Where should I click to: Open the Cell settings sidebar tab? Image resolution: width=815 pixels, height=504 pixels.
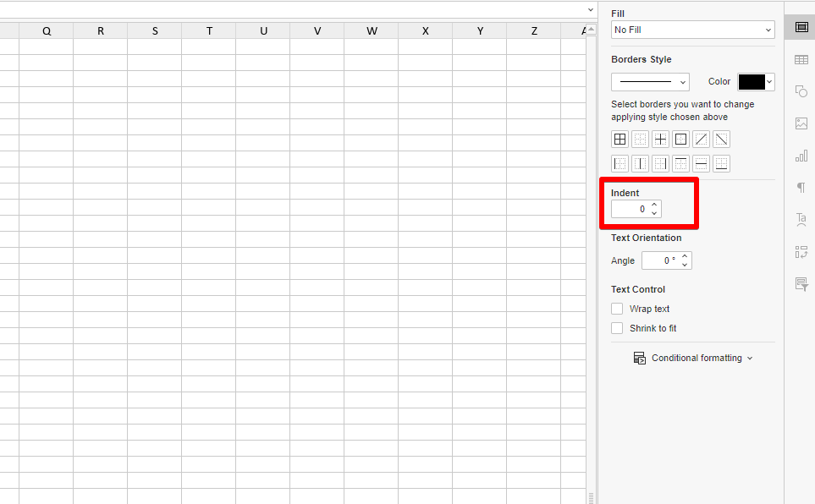[801, 27]
